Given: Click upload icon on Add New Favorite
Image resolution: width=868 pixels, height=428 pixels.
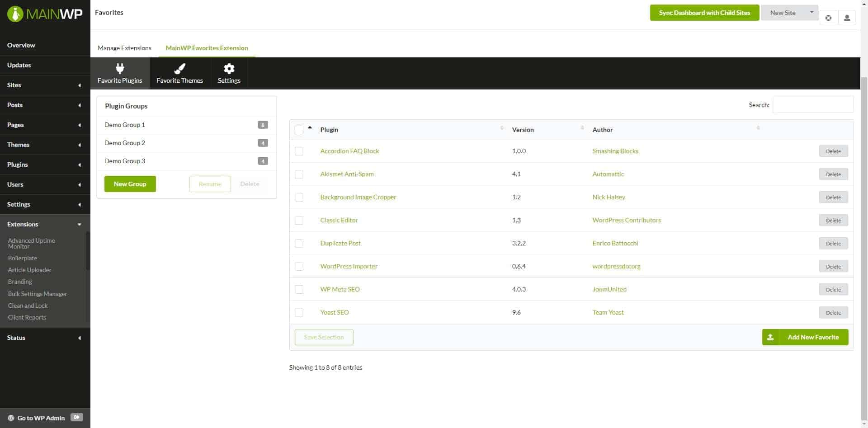Looking at the screenshot, I should point(770,337).
